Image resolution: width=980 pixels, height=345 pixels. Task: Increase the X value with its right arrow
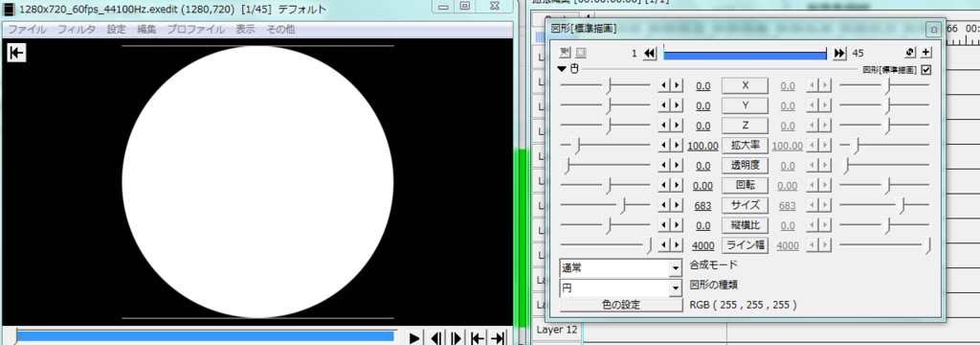pos(677,86)
